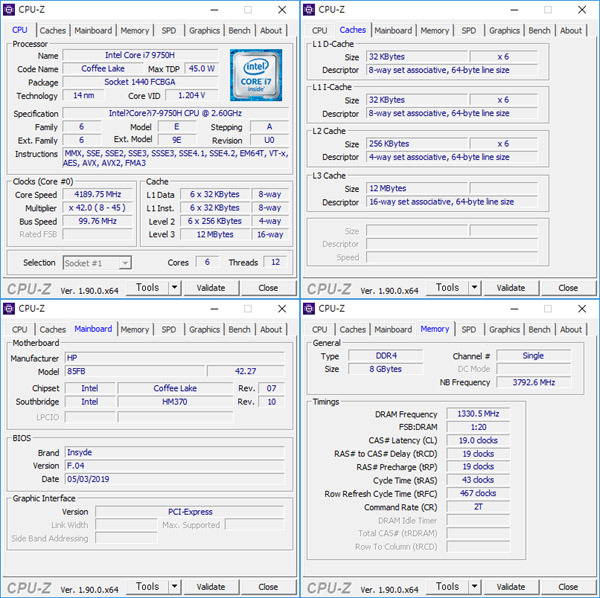
Task: Click Validate in the CPU tab window
Action: 211,288
